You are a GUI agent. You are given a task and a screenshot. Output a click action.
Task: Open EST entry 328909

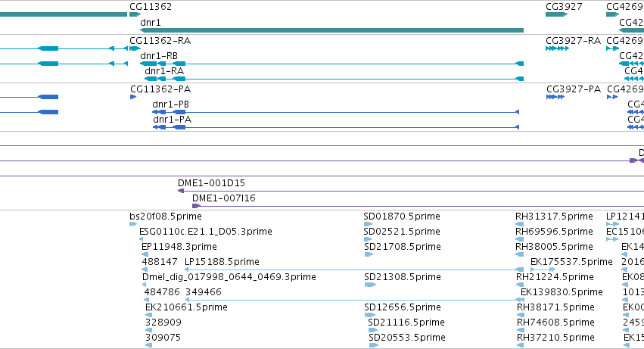163,323
